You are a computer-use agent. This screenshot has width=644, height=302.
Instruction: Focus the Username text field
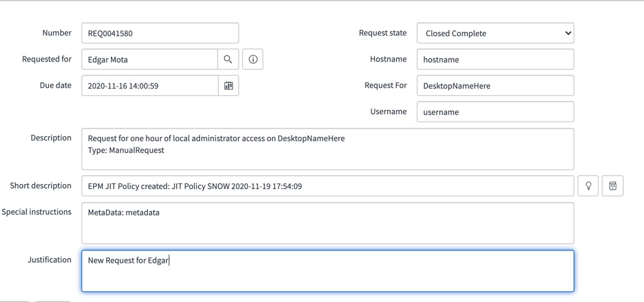tap(495, 112)
